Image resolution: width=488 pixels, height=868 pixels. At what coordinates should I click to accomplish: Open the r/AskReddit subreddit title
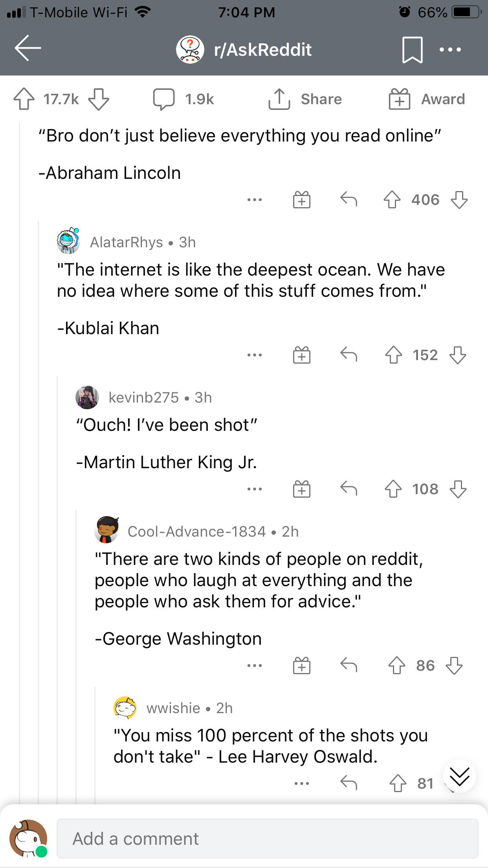pyautogui.click(x=262, y=50)
